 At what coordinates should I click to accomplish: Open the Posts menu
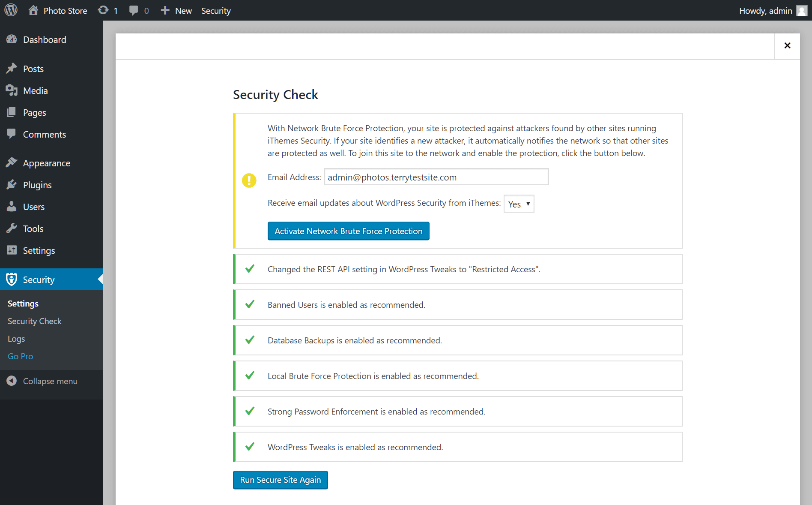click(x=33, y=69)
